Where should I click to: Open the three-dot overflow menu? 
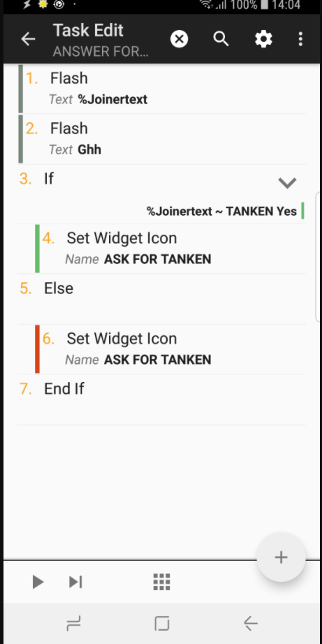click(300, 39)
